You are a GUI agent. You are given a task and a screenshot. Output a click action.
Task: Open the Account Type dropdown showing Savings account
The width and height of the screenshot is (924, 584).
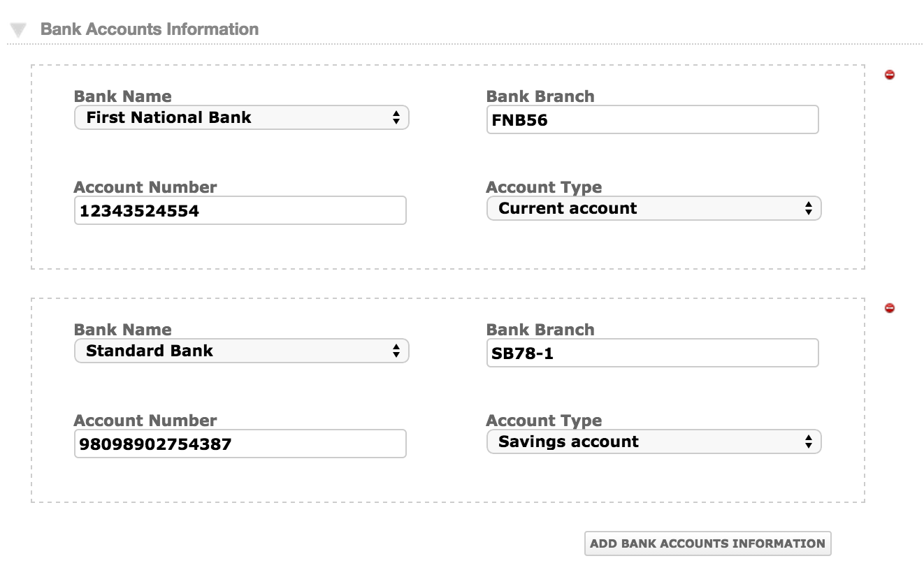pyautogui.click(x=654, y=441)
